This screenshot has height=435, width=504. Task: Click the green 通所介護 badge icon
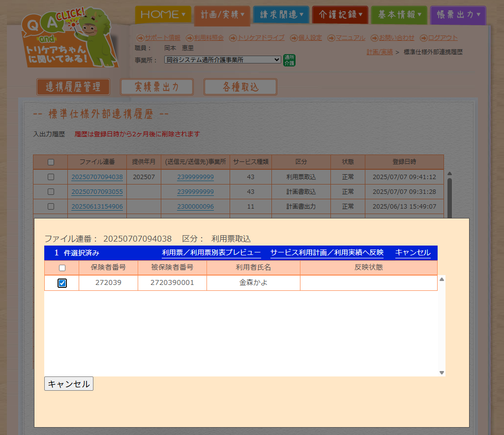(x=289, y=60)
